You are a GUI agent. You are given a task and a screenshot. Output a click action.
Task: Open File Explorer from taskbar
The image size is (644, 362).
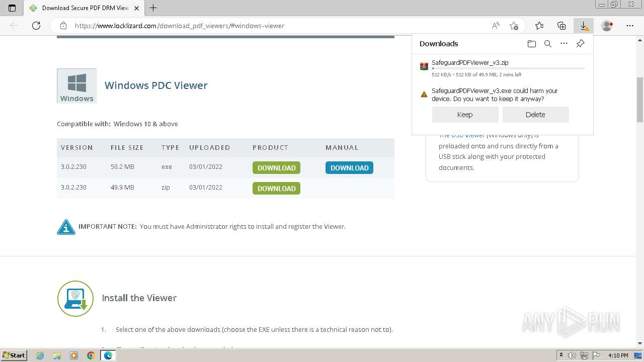click(57, 355)
